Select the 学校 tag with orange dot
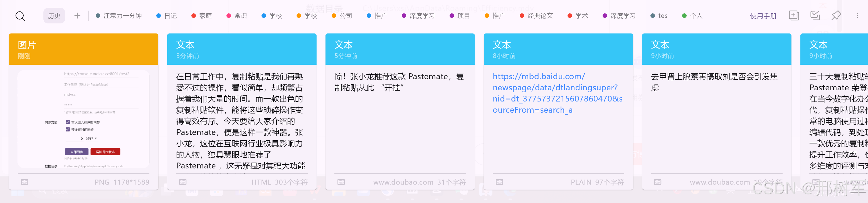 (307, 16)
